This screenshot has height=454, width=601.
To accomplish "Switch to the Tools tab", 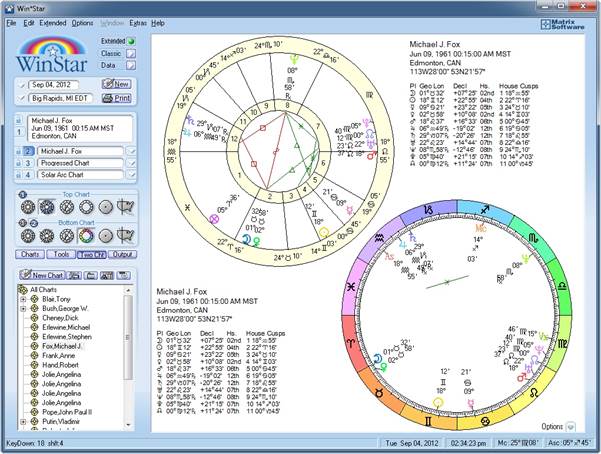I will 61,255.
